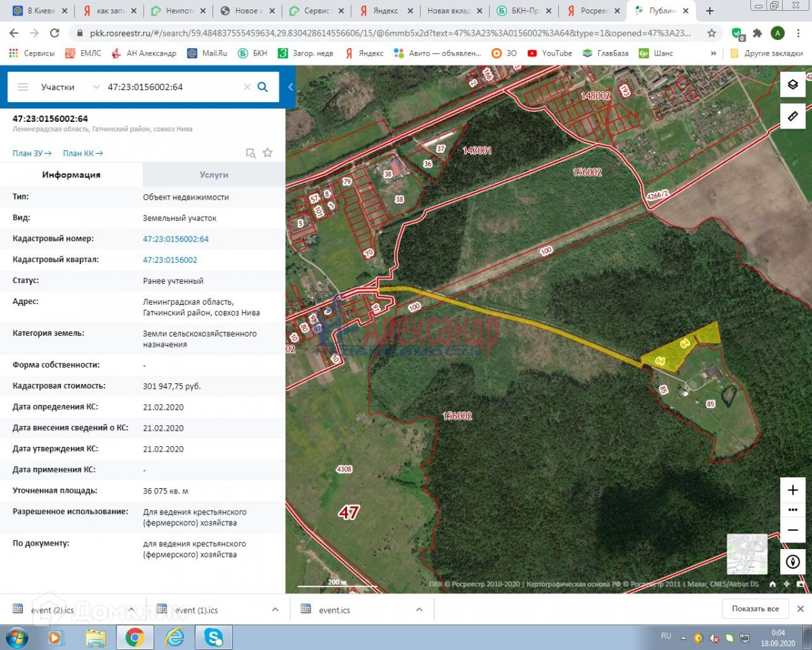
Task: Open Skype from the taskbar
Action: click(213, 637)
